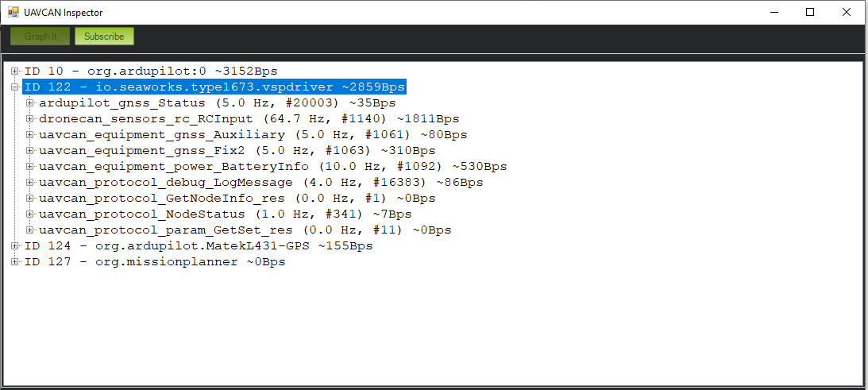Expand the ID 124 MatekL431-GPS node
The height and width of the screenshot is (390, 868).
[x=14, y=245]
